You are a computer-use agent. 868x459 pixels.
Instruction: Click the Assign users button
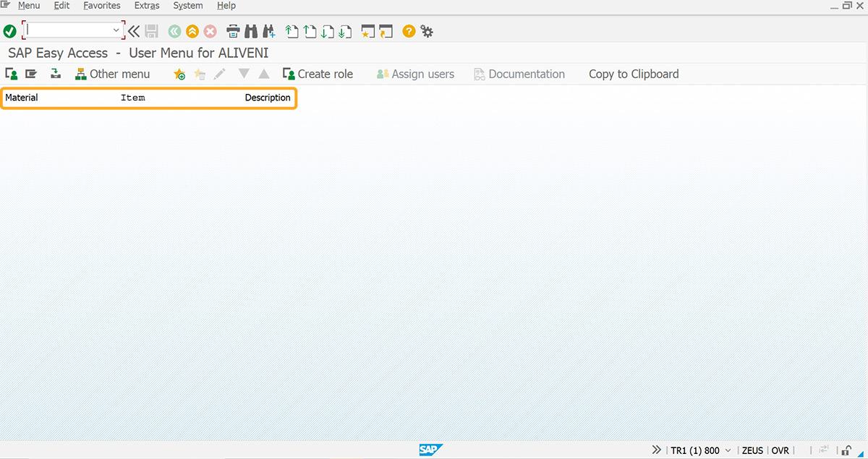pos(415,74)
